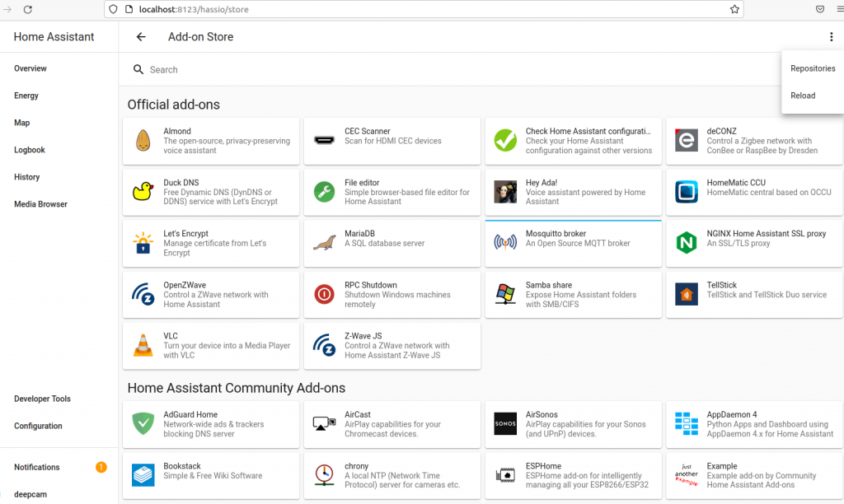Click the AirSonos SONOS logo icon
The height and width of the screenshot is (504, 844).
(x=505, y=424)
